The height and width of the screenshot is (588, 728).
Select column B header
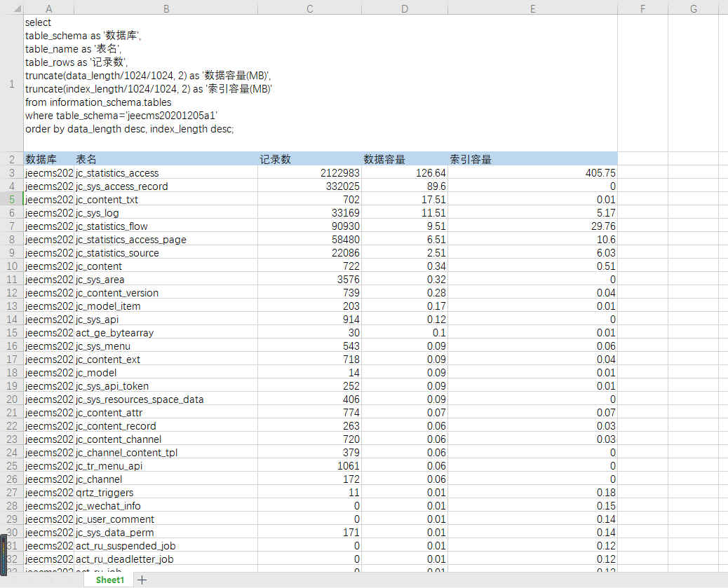point(166,8)
